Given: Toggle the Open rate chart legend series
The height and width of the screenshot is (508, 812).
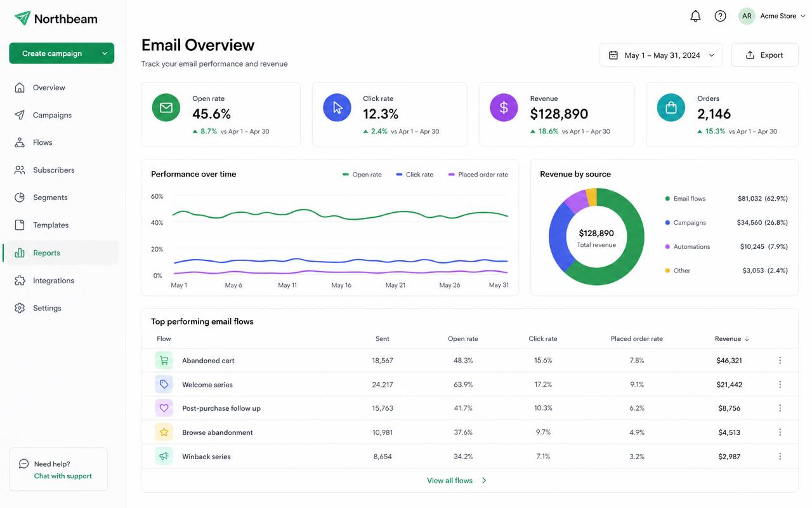Looking at the screenshot, I should pos(362,175).
